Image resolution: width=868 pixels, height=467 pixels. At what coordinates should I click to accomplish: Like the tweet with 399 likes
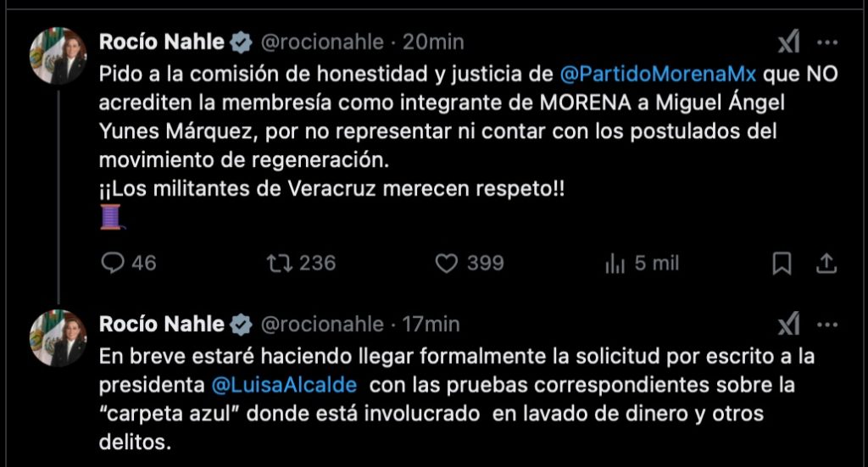tap(447, 264)
